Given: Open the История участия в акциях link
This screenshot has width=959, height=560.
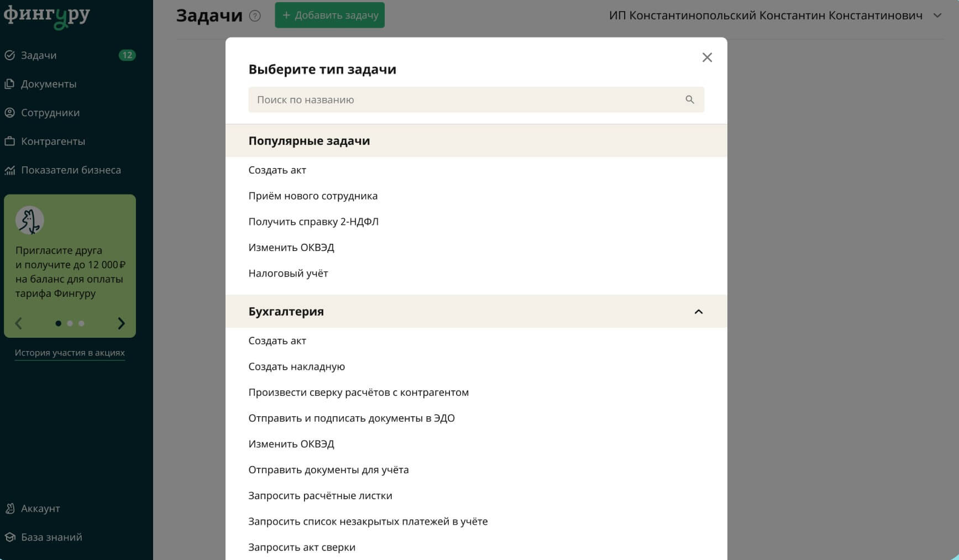Looking at the screenshot, I should coord(69,352).
